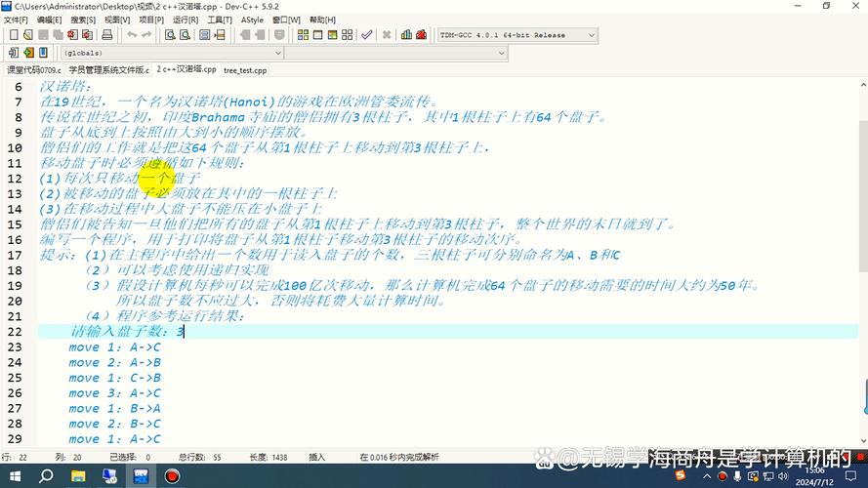The width and height of the screenshot is (868, 488).
Task: Switch to the 学员管理系统文件版.c tab
Action: tap(109, 70)
